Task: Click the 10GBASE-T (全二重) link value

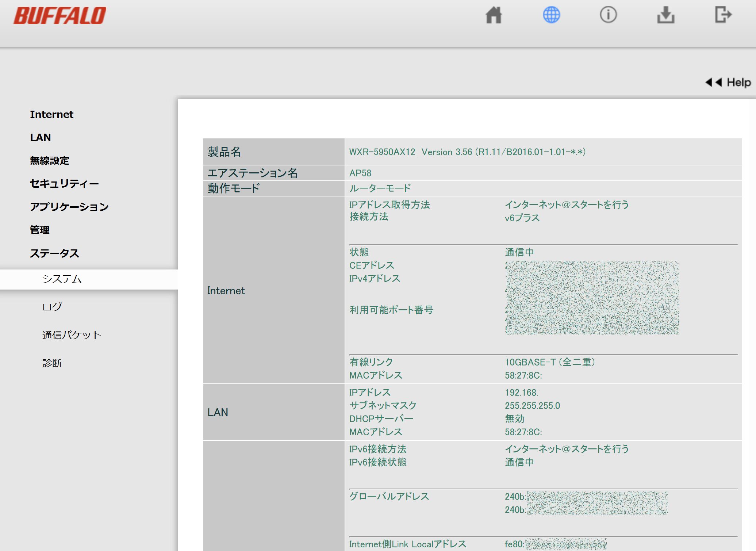Action: [x=550, y=362]
